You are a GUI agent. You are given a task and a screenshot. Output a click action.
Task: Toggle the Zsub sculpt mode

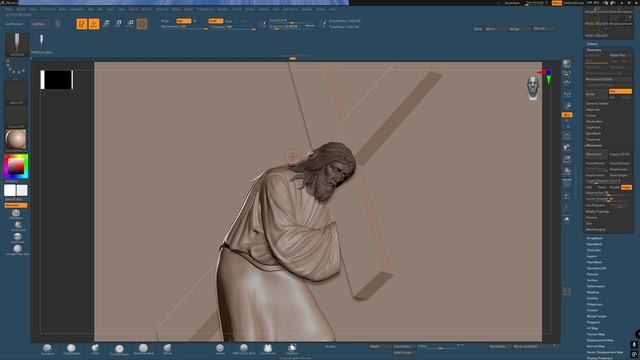pyautogui.click(x=229, y=21)
